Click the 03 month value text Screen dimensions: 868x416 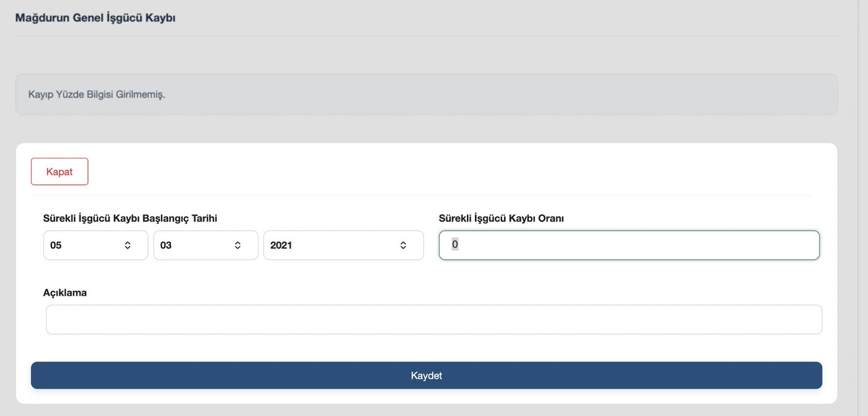click(x=166, y=246)
